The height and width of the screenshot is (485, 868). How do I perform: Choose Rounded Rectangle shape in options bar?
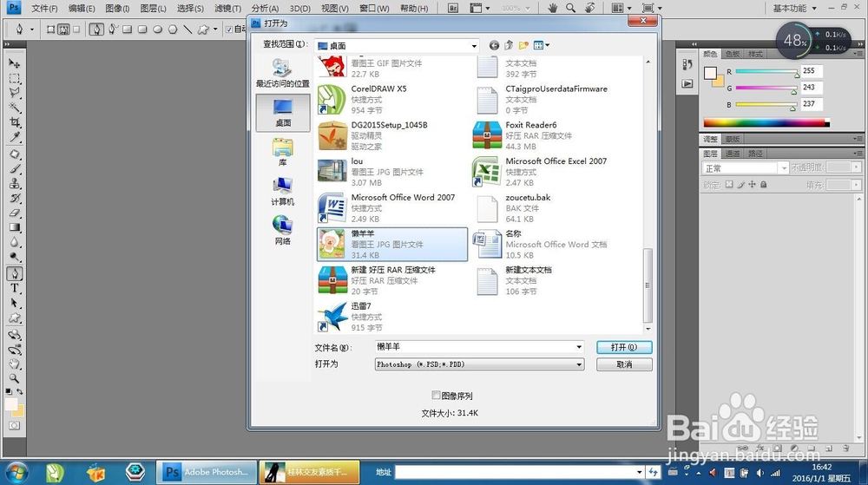point(142,29)
